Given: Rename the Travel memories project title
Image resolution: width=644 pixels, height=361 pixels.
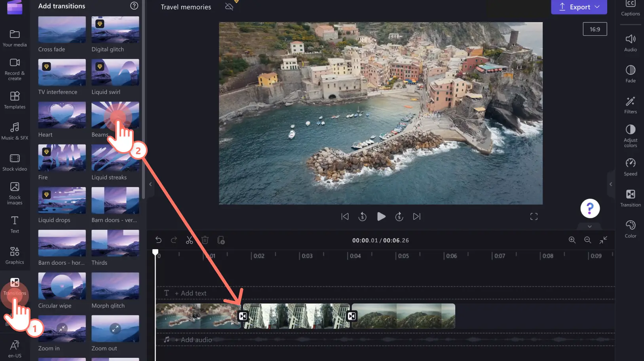Looking at the screenshot, I should [186, 7].
